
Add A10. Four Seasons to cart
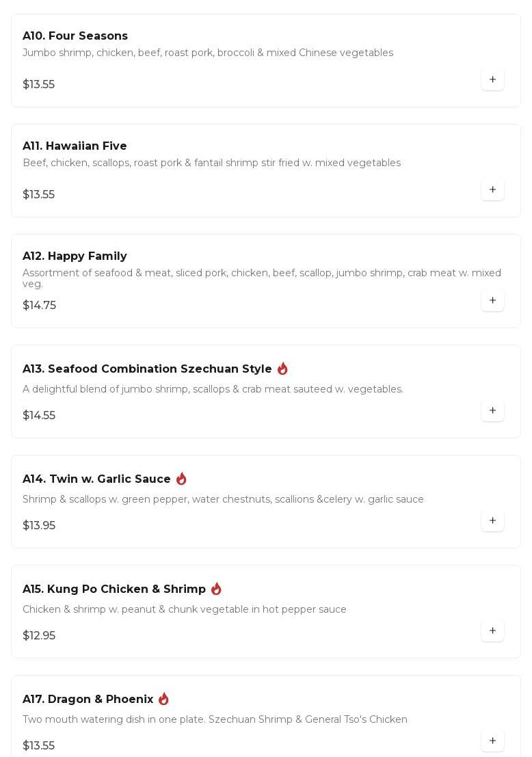pyautogui.click(x=492, y=79)
